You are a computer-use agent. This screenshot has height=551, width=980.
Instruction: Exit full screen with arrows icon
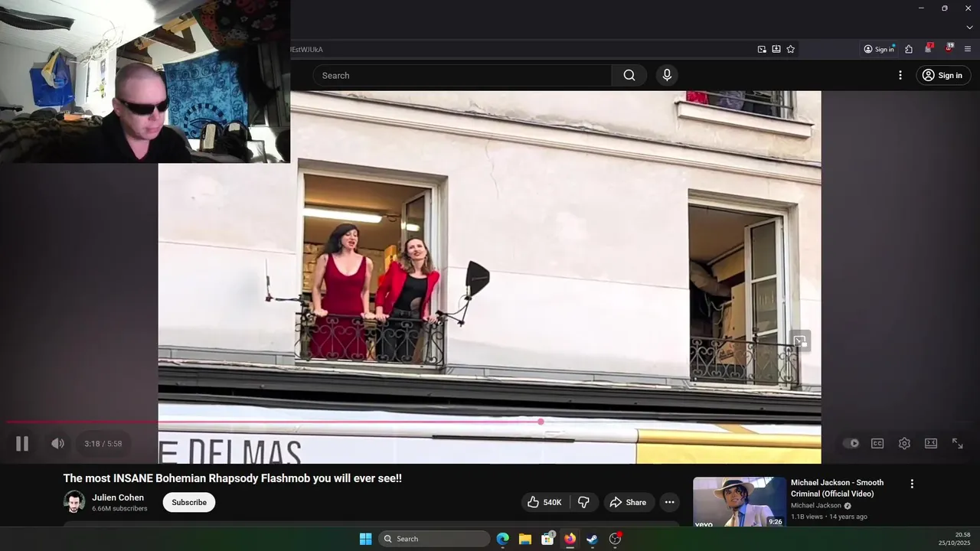(x=958, y=443)
